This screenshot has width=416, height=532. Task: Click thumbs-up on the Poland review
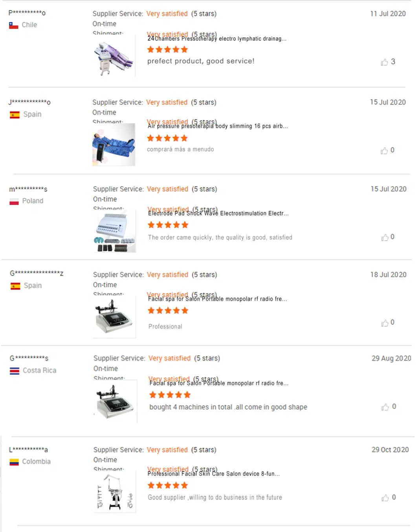(385, 237)
